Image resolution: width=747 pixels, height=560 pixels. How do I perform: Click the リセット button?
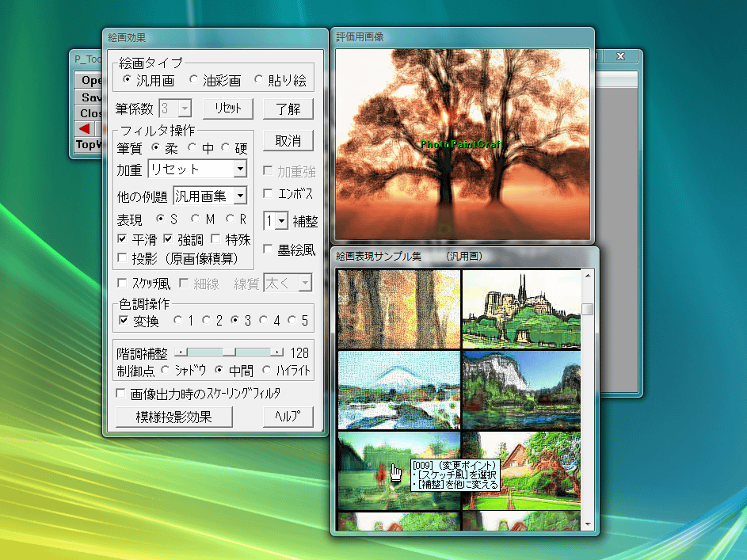(x=227, y=109)
